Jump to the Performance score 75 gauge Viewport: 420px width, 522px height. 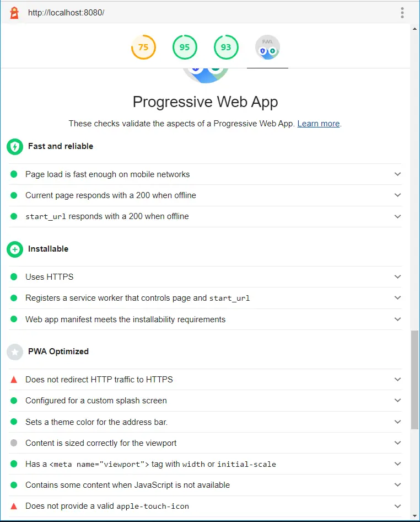pos(143,47)
